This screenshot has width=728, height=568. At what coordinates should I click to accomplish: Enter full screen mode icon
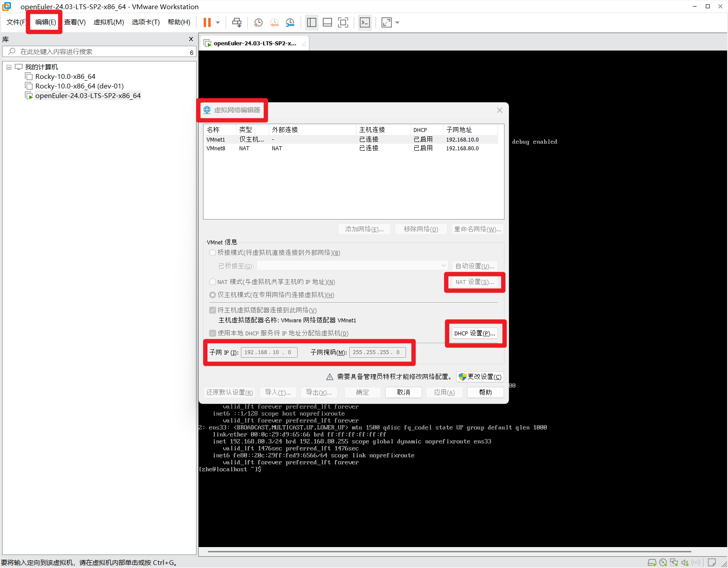click(343, 23)
